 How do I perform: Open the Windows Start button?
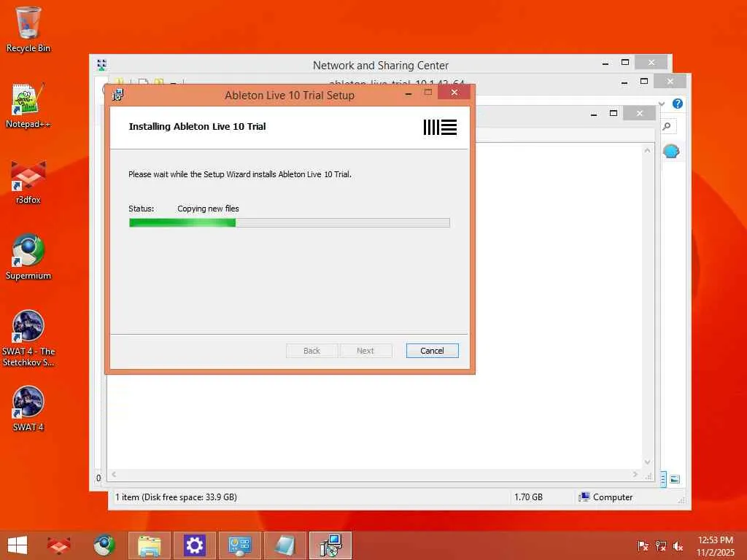coord(18,545)
